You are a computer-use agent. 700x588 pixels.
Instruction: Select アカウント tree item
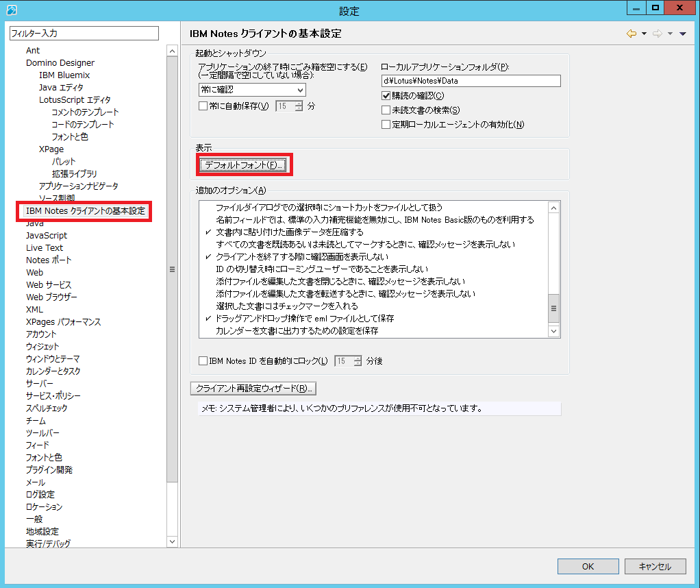click(41, 334)
